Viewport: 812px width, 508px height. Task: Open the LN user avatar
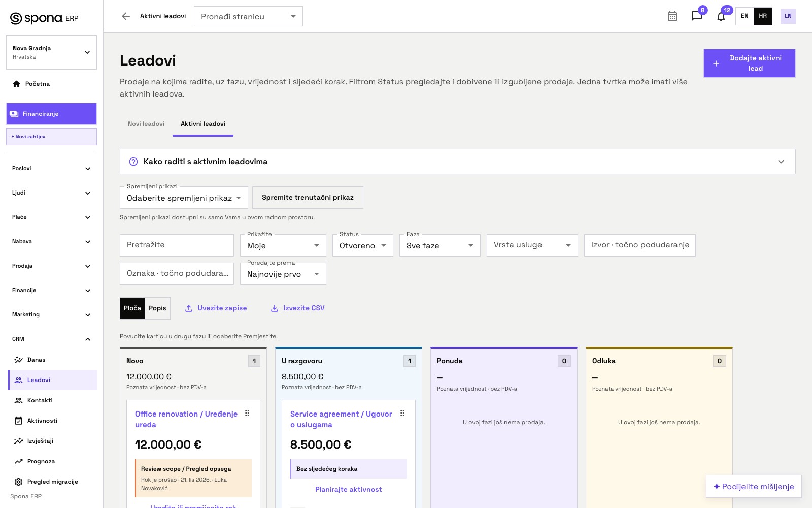788,16
